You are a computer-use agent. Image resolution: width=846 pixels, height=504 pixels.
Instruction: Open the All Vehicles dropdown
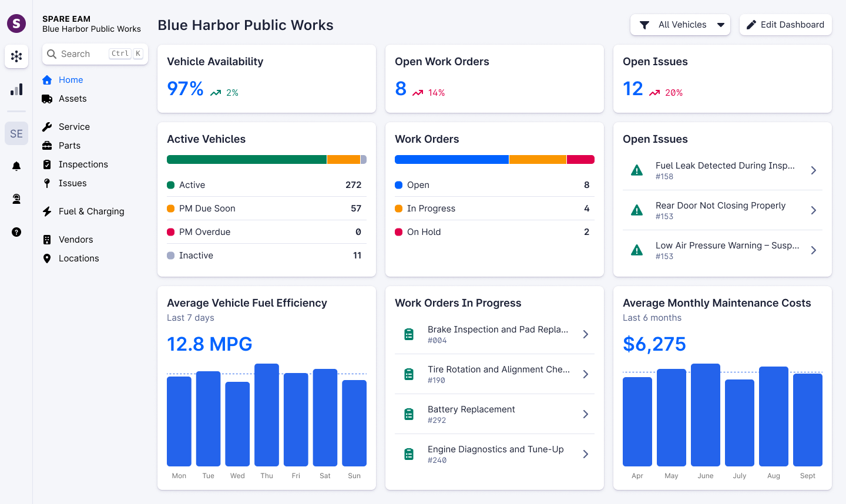pyautogui.click(x=680, y=25)
